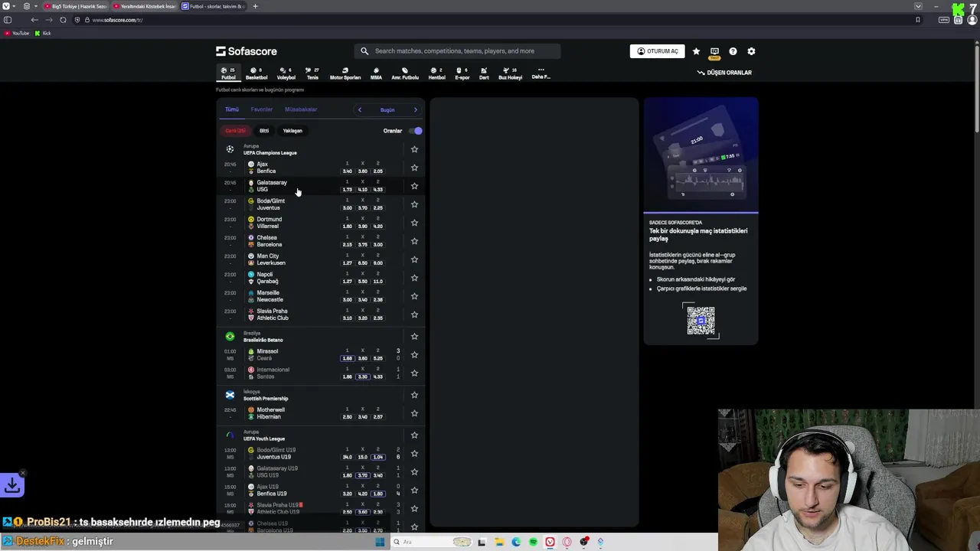Image resolution: width=980 pixels, height=551 pixels.
Task: Select the Basketbol sport icon
Action: (x=256, y=73)
